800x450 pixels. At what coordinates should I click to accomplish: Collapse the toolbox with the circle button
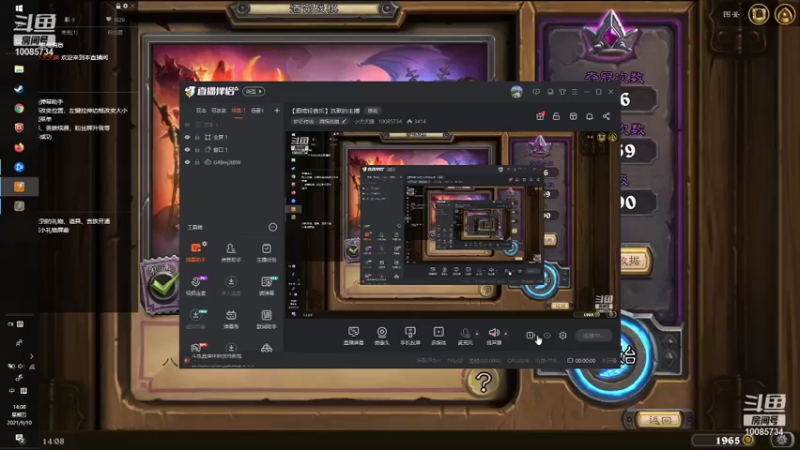(273, 227)
